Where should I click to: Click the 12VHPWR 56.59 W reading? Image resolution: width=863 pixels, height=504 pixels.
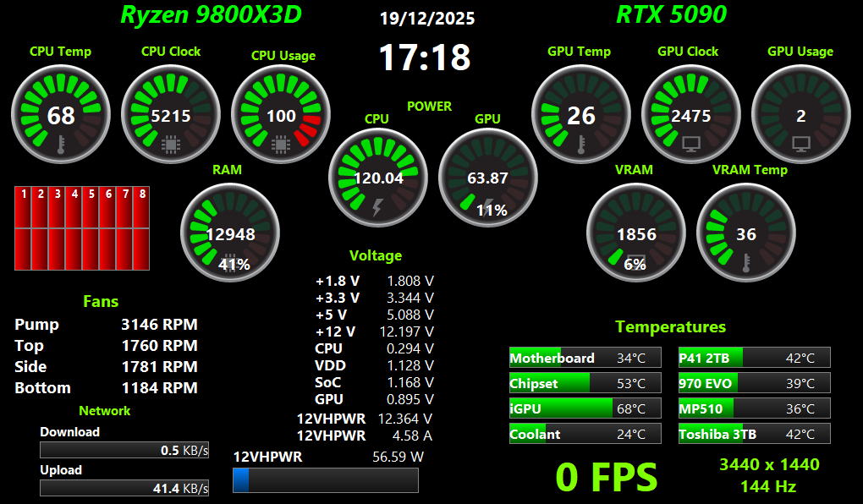(398, 457)
